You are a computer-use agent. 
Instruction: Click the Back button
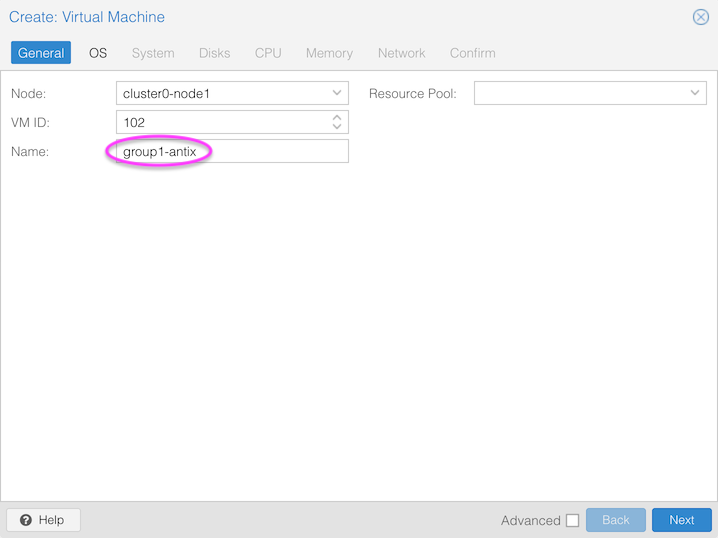tap(615, 520)
